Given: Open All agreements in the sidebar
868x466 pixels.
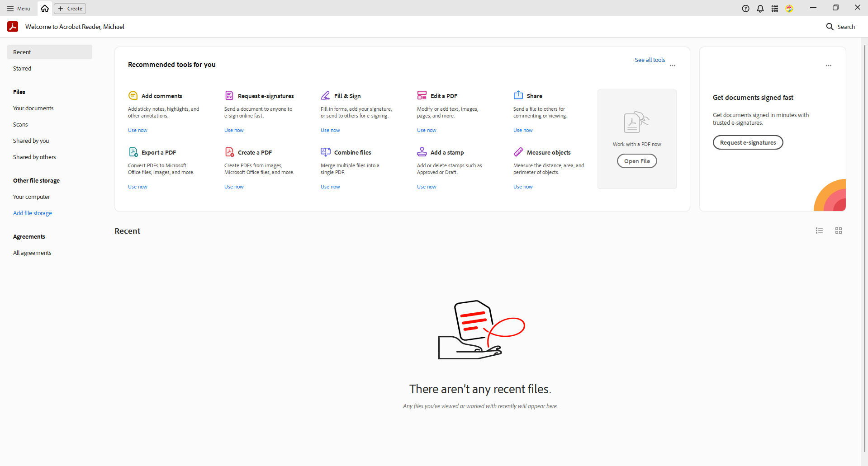Looking at the screenshot, I should (50, 253).
